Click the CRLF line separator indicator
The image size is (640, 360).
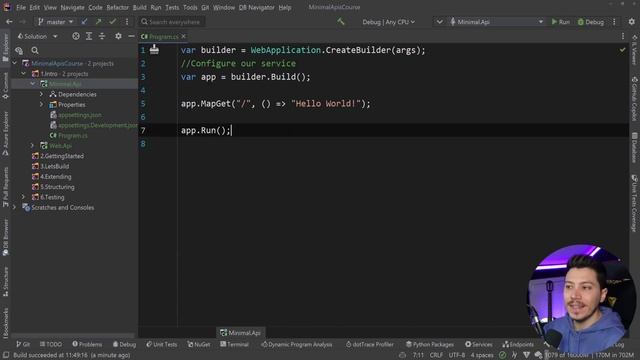(436, 355)
